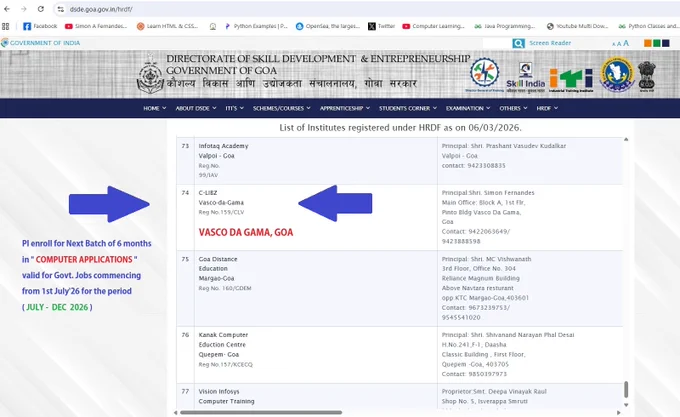Click the search input box near Screen Reader
This screenshot has width=680, height=417.
pos(497,43)
